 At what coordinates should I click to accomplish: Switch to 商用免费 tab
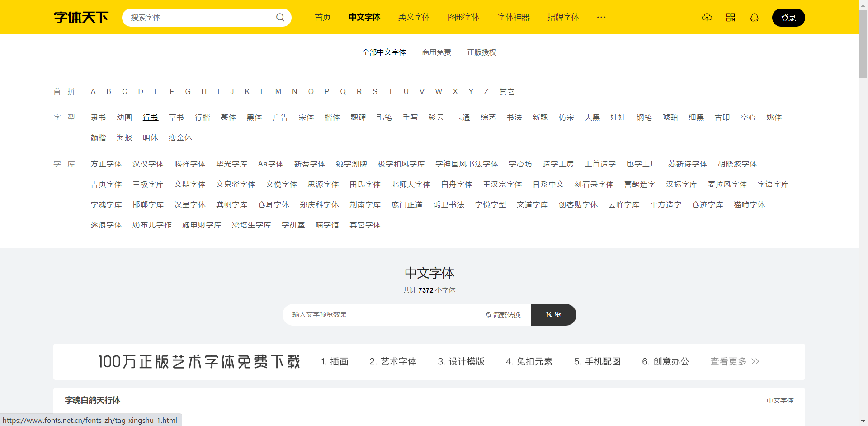(436, 52)
